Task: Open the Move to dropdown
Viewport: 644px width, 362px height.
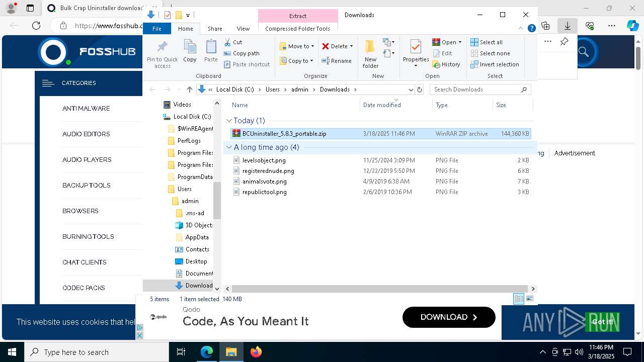Action: tap(297, 46)
